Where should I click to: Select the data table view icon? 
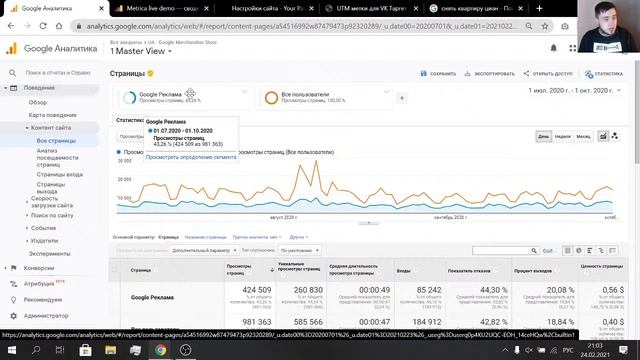pyautogui.click(x=567, y=251)
